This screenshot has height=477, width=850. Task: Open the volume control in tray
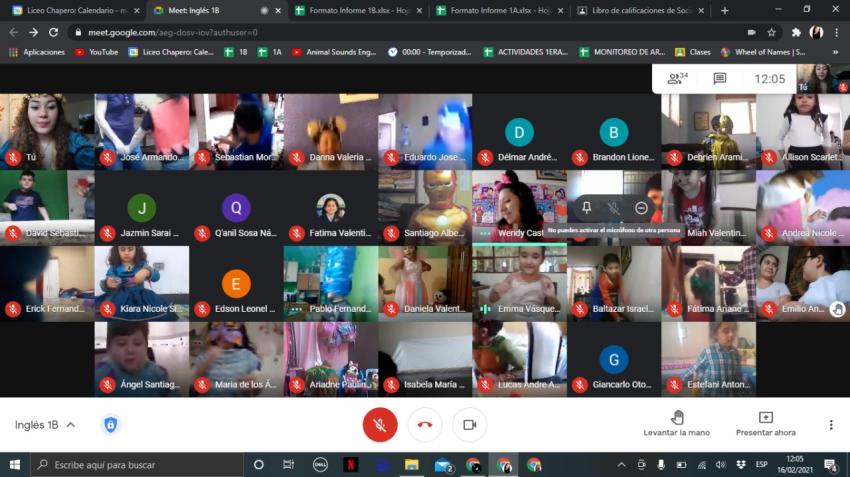pyautogui.click(x=720, y=465)
